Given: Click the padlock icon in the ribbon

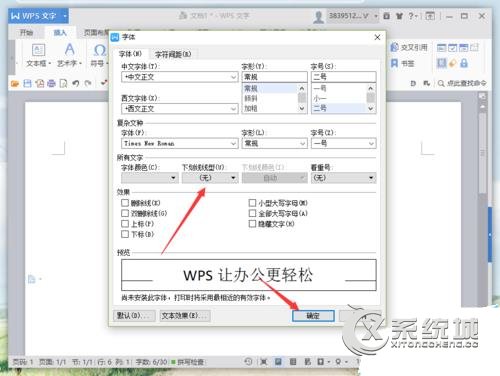Looking at the screenshot, I should (464, 63).
